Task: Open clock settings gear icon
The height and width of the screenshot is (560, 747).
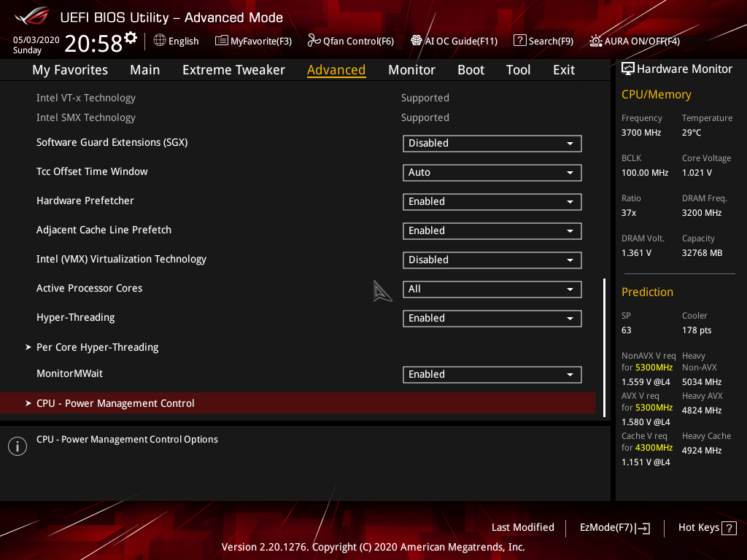Action: (x=131, y=38)
